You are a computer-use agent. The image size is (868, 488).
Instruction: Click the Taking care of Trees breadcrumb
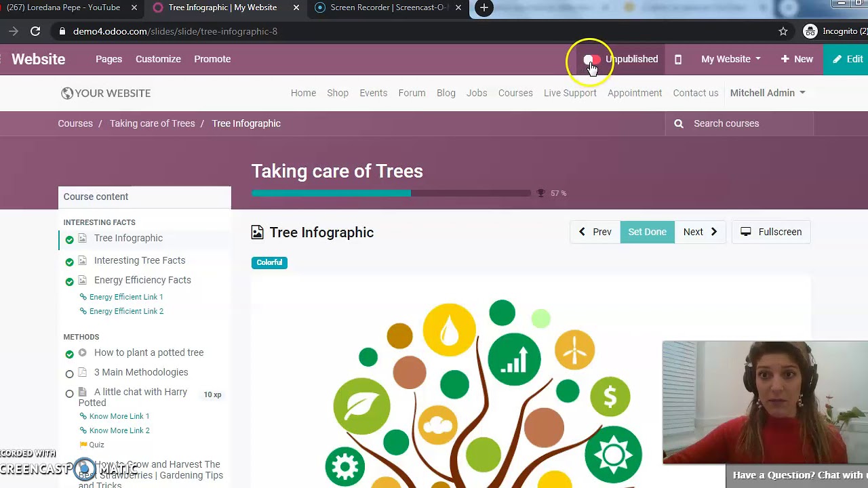[x=152, y=123]
